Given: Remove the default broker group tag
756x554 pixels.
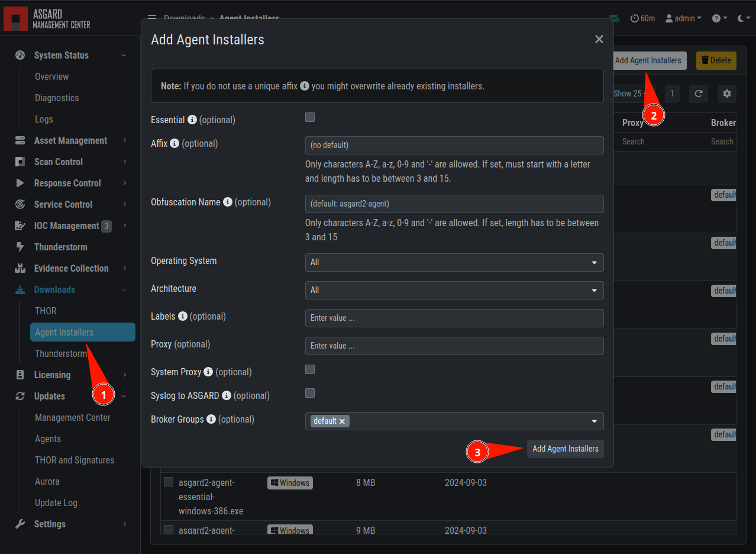Looking at the screenshot, I should click(x=342, y=421).
